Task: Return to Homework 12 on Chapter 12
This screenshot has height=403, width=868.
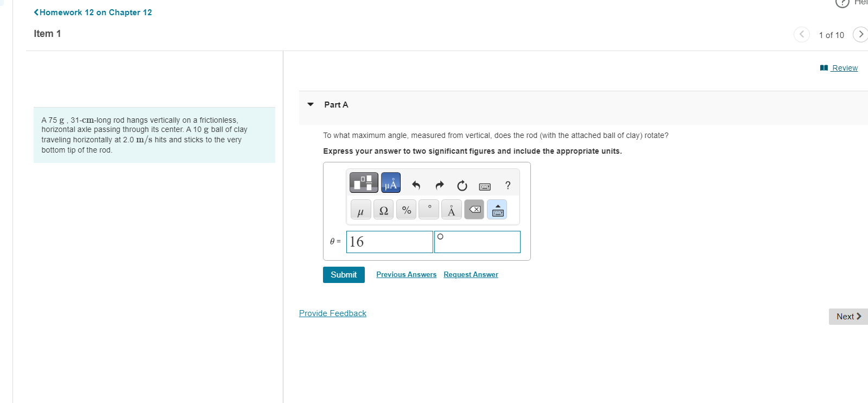Action: click(93, 12)
